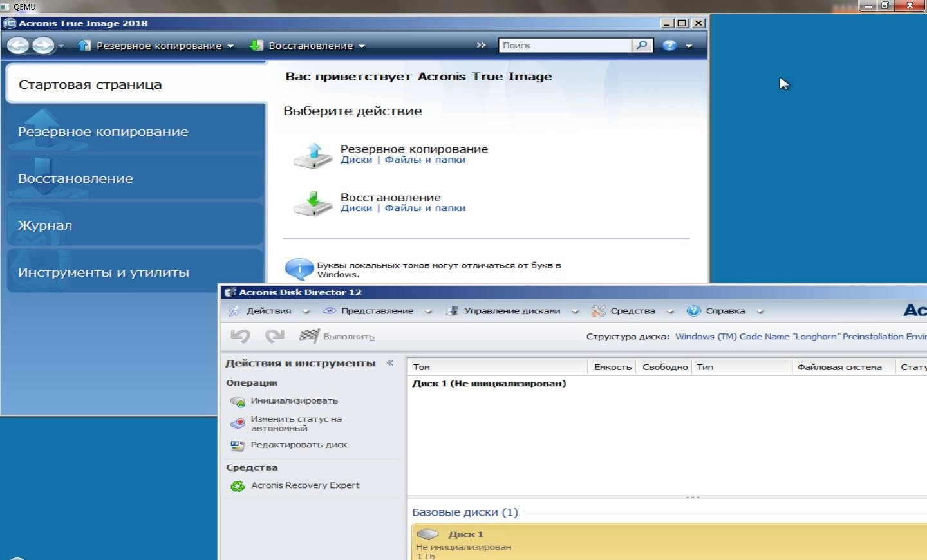Click the blue help question icon in True Image
Screen dimensions: 927x560
coord(669,45)
